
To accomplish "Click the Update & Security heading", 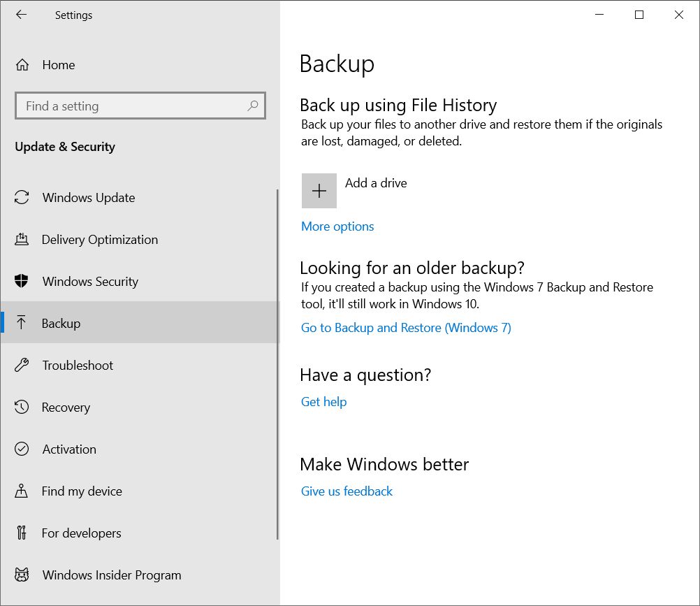I will (65, 147).
